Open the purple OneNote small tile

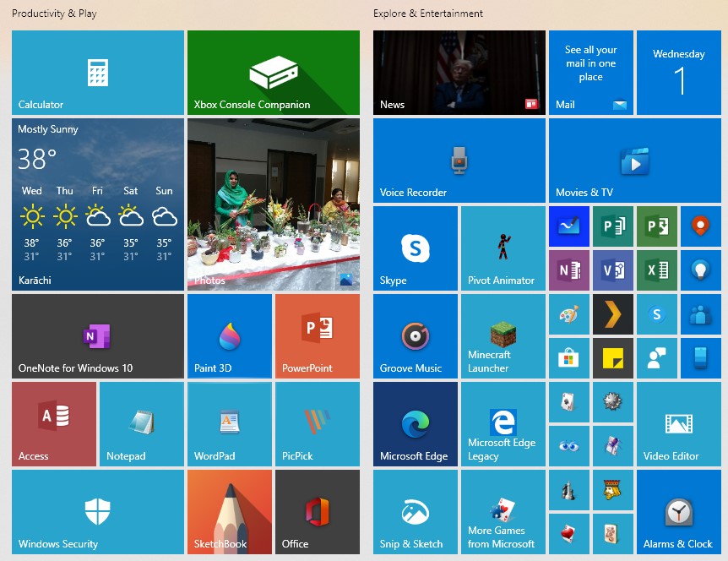pyautogui.click(x=569, y=270)
